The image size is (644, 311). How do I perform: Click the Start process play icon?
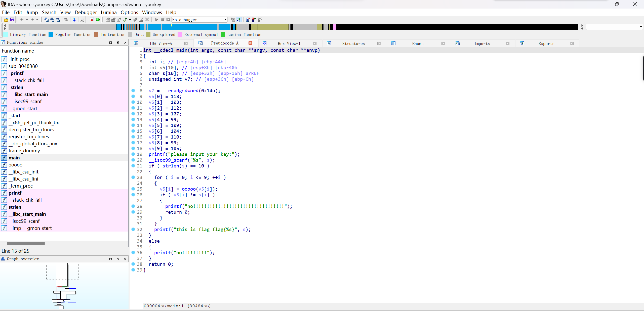[x=156, y=20]
